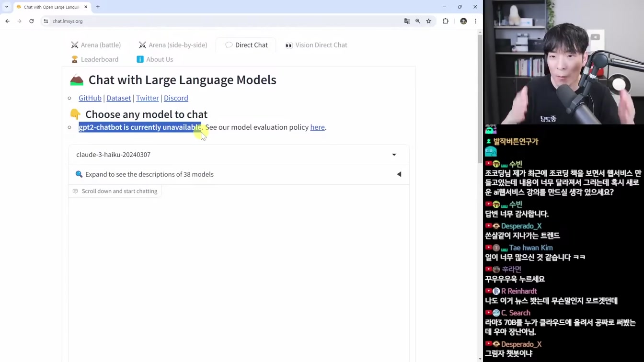Translate this page icon in address bar
Viewport: 644px width, 362px height.
[407, 21]
